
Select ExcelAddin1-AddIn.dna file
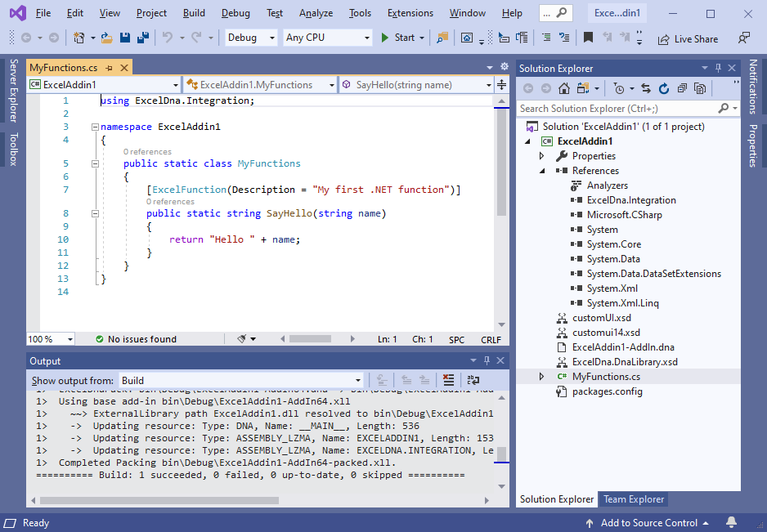coord(623,347)
